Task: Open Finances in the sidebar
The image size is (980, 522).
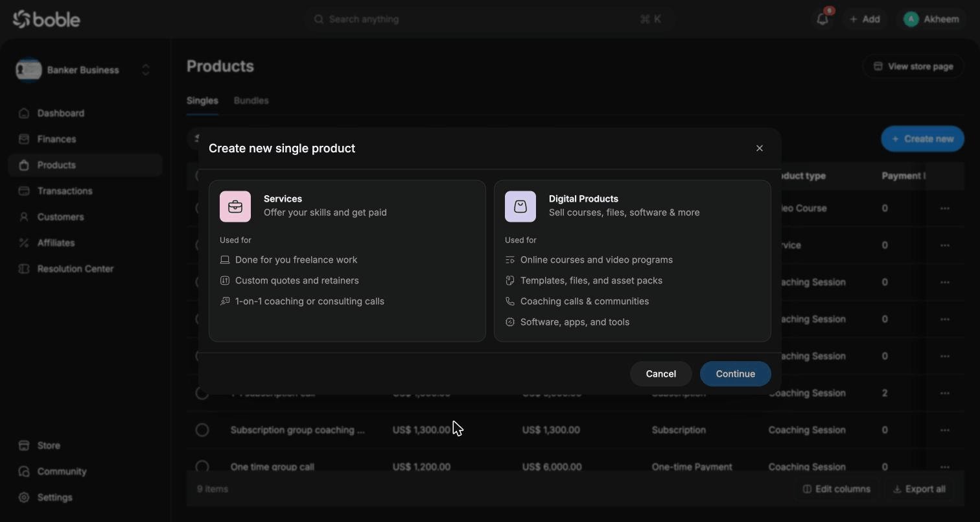Action: (85, 139)
